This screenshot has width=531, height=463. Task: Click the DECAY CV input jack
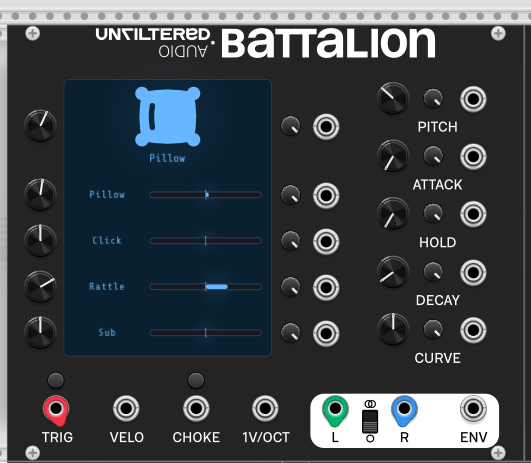pos(473,273)
